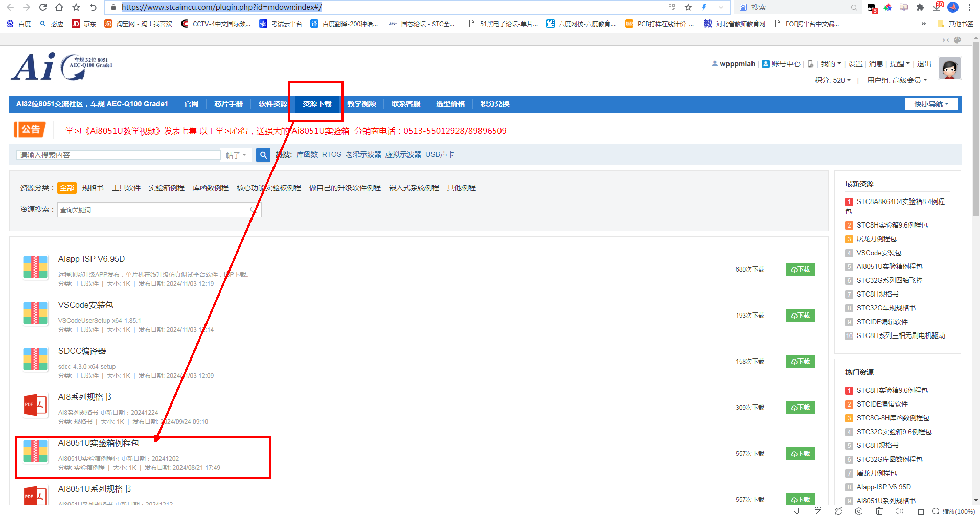
Task: Open the browser downloads icon with badge 39
Action: tap(938, 7)
